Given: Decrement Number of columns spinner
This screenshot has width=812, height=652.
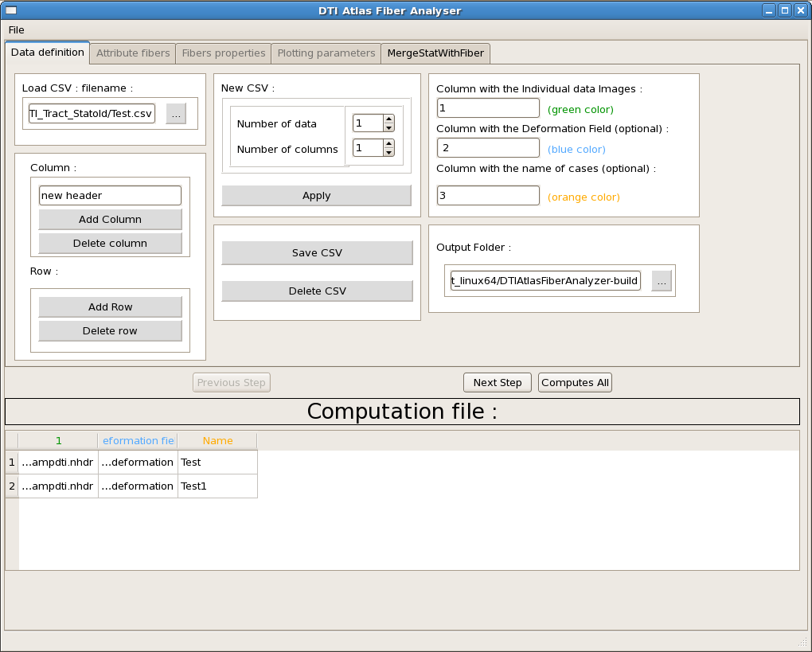Looking at the screenshot, I should (x=388, y=152).
